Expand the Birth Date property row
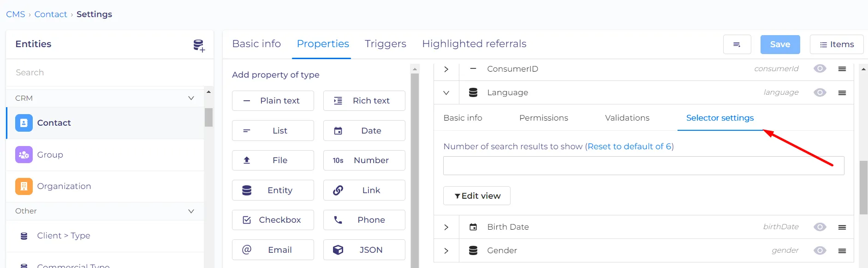Viewport: 868px width, 268px height. [446, 227]
